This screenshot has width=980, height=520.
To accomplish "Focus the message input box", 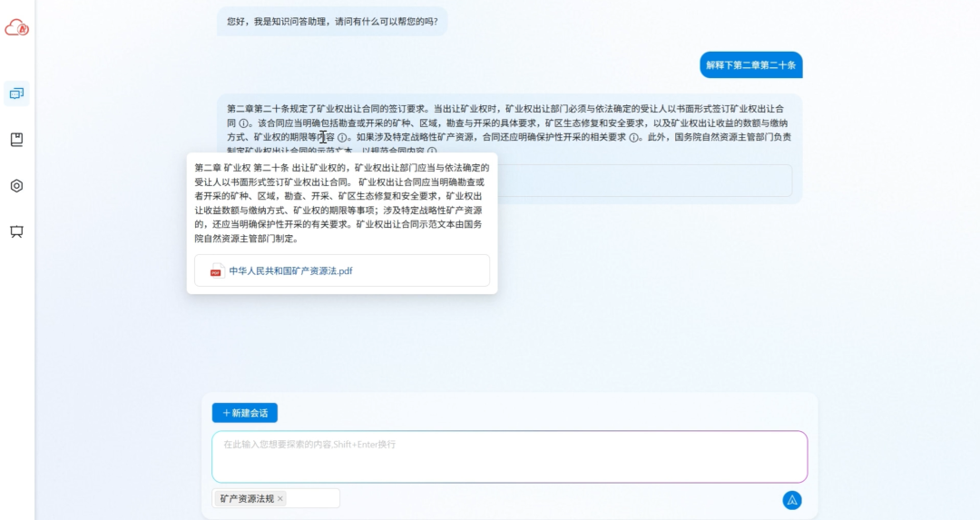I will (x=509, y=456).
